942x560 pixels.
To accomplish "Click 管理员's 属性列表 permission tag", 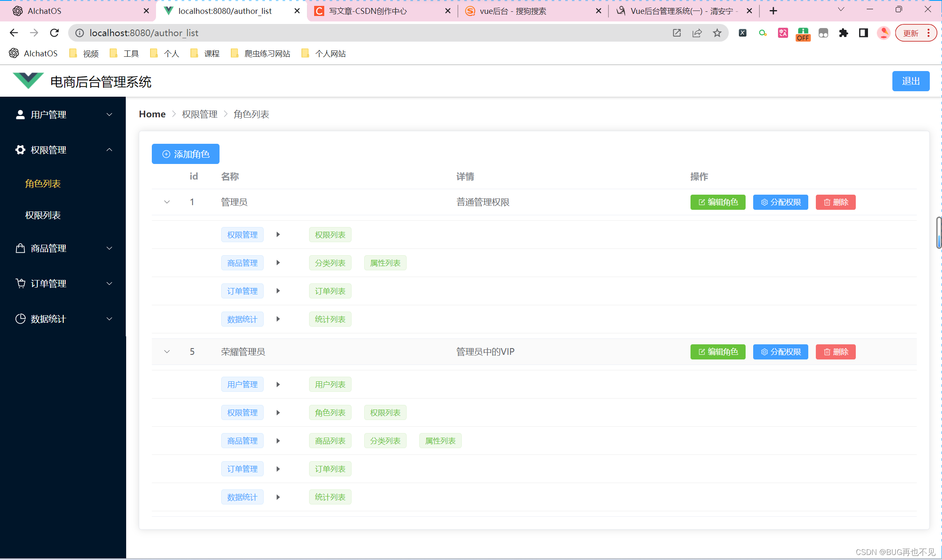I will coord(385,263).
